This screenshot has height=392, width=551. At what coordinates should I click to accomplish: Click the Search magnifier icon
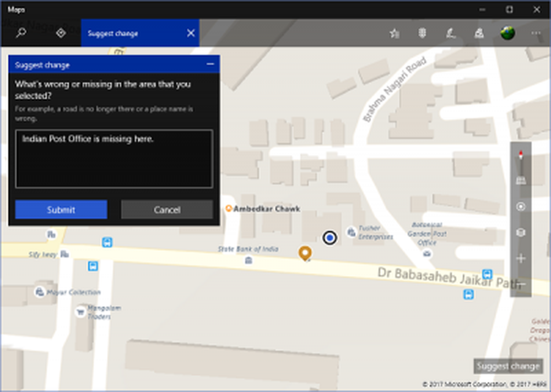click(21, 33)
